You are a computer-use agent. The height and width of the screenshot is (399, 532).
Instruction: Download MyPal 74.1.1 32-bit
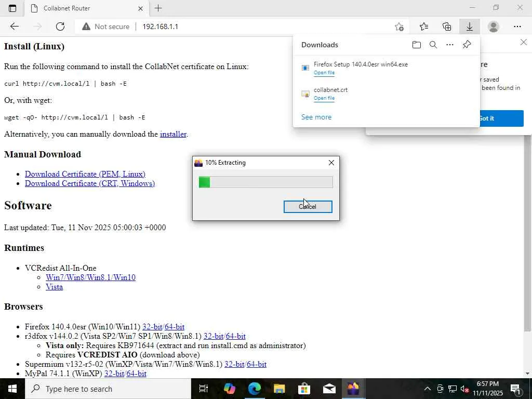tap(114, 374)
